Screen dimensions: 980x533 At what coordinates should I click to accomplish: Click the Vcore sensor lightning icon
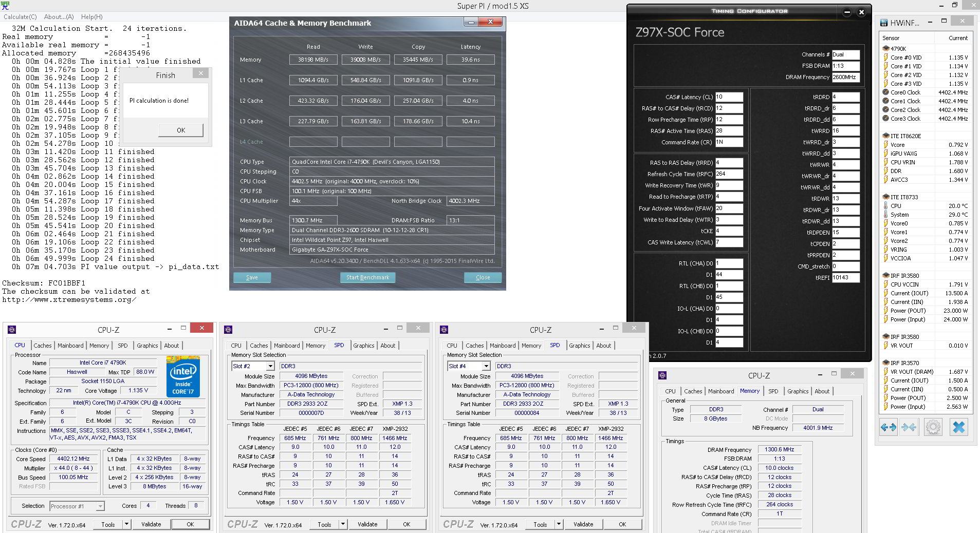(886, 145)
